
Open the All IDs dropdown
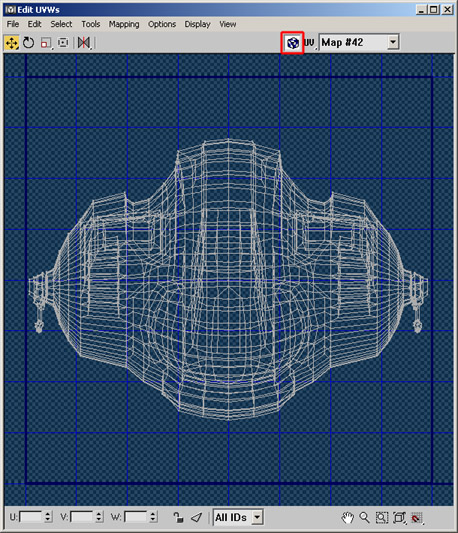(257, 517)
